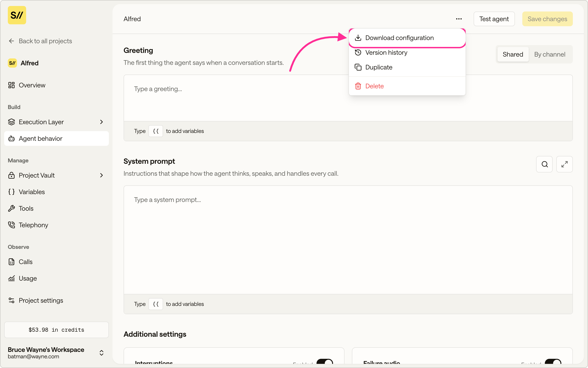Image resolution: width=588 pixels, height=368 pixels.
Task: Choose Download configuration from the menu
Action: [407, 38]
